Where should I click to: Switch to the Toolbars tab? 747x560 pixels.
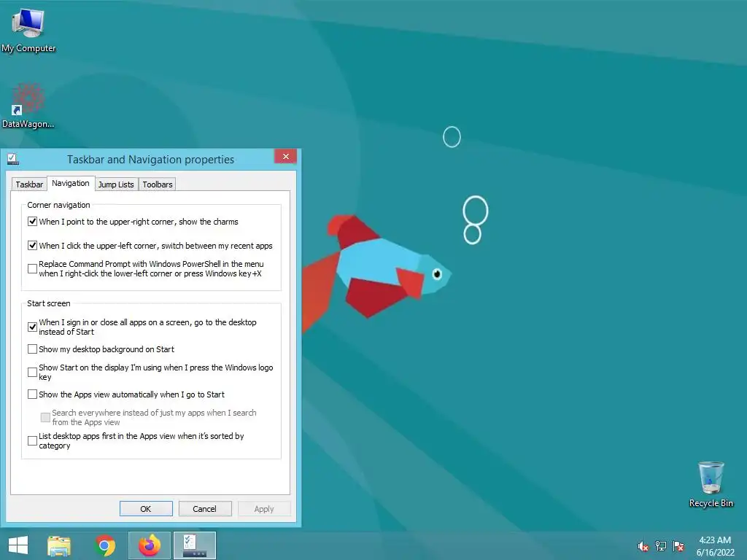pyautogui.click(x=158, y=184)
